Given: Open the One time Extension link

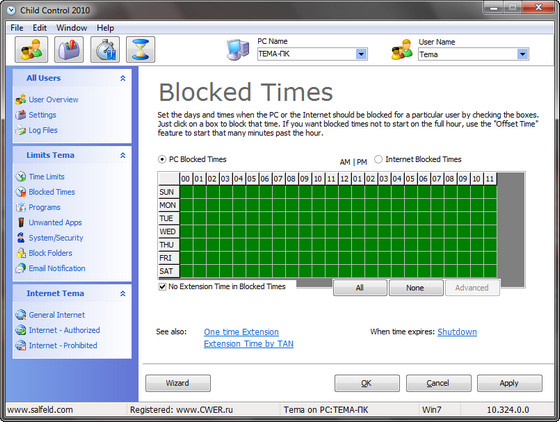Looking at the screenshot, I should pos(241,332).
